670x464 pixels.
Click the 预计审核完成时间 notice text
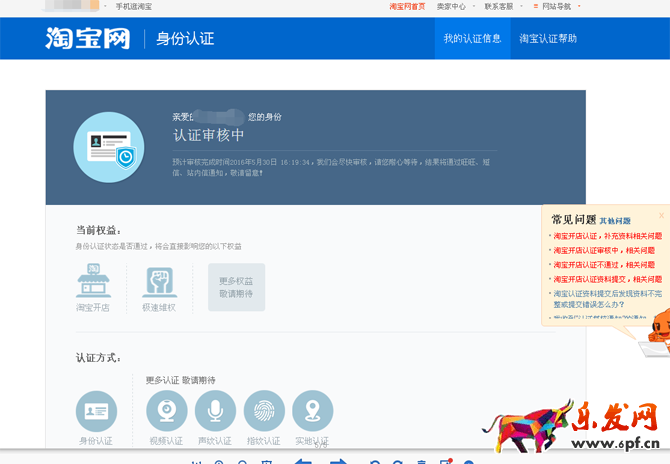[x=331, y=167]
